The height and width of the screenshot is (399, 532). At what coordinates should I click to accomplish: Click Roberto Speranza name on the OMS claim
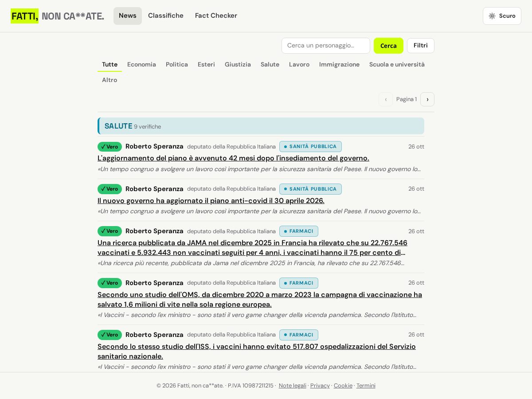click(x=154, y=283)
